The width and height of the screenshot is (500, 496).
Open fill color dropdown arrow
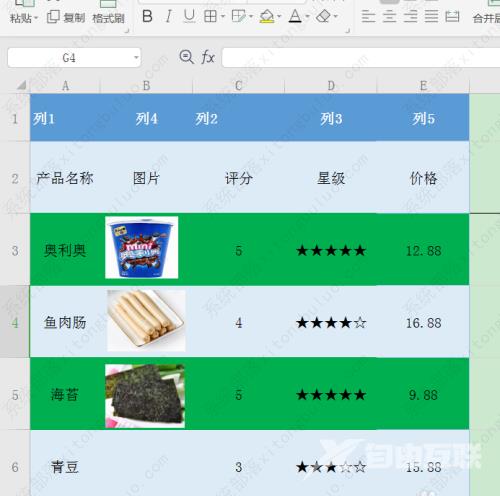pyautogui.click(x=279, y=16)
